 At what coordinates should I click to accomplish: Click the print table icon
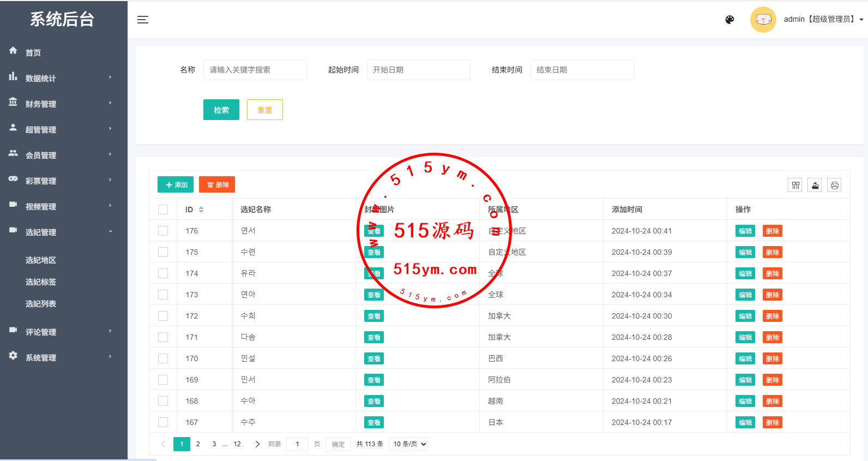(x=834, y=185)
